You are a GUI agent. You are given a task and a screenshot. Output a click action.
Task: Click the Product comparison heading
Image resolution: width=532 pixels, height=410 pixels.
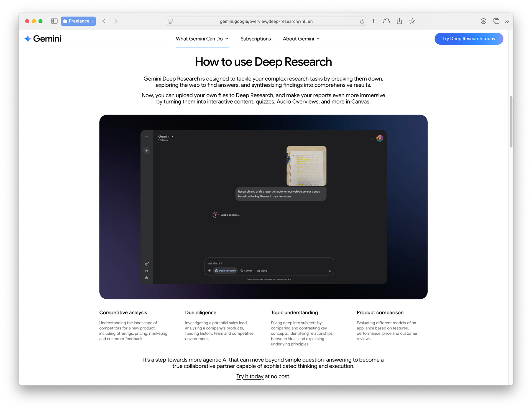click(380, 313)
